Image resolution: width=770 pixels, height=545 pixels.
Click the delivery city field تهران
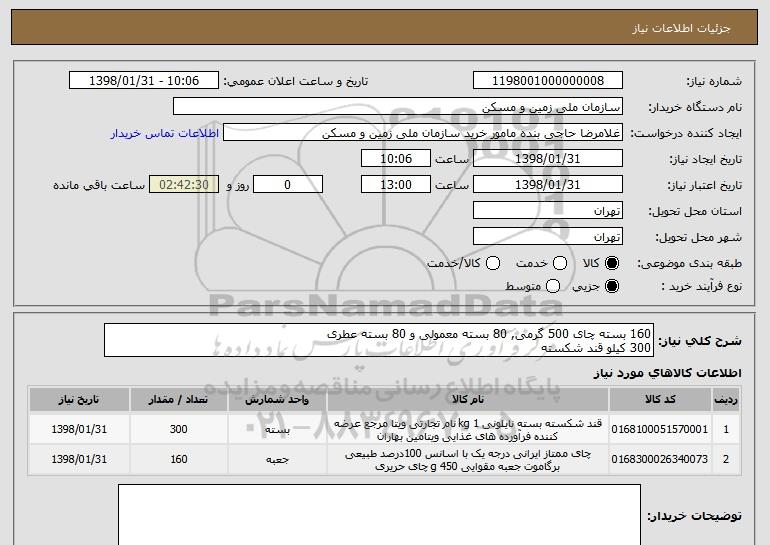pyautogui.click(x=548, y=237)
